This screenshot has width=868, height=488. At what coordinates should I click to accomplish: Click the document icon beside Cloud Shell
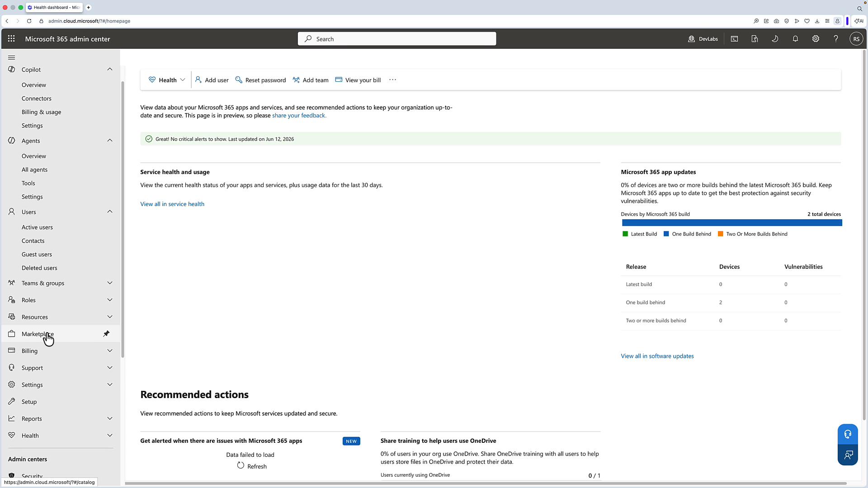point(755,39)
